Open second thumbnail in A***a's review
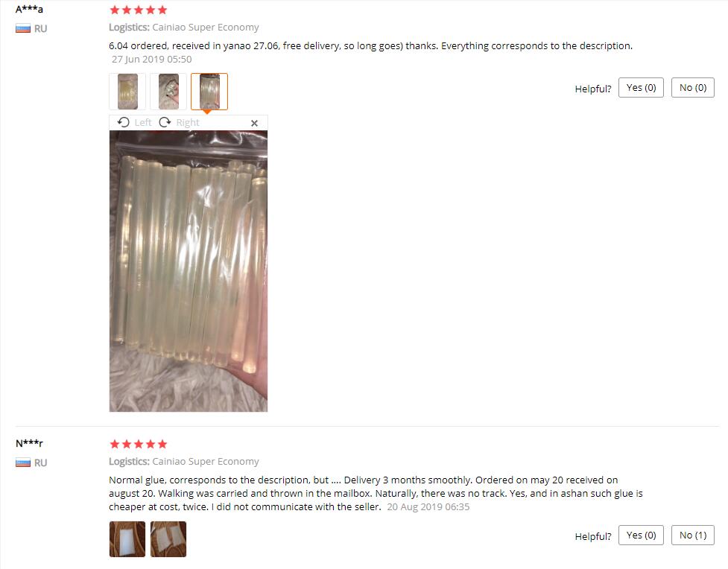Screen dimensions: 728x569 coord(168,92)
